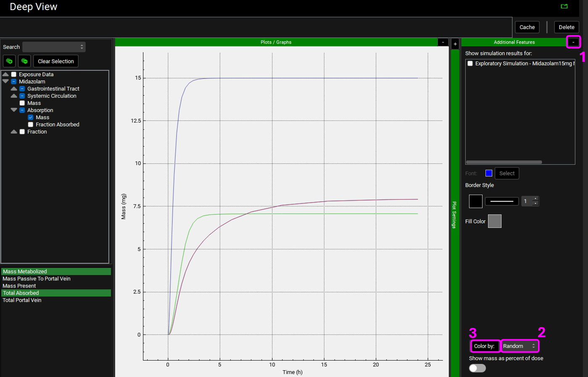Check the Fraction Absorbed checkbox
Image resolution: width=588 pixels, height=377 pixels.
coord(31,125)
